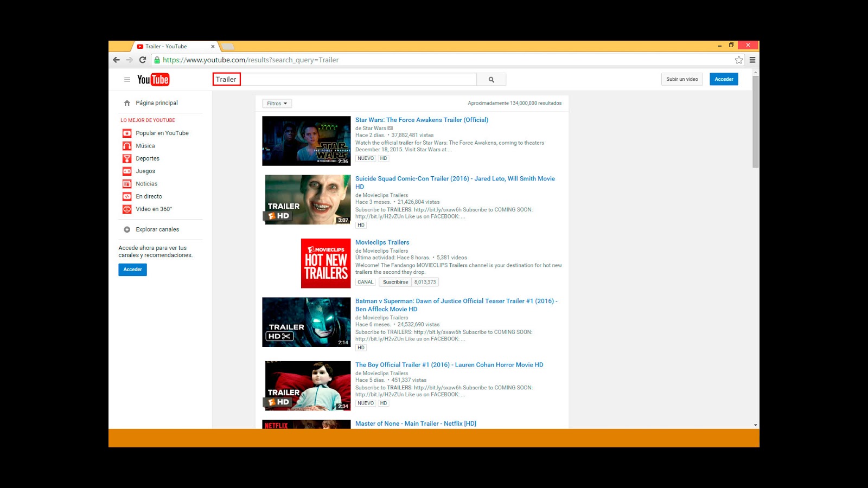This screenshot has height=488, width=868.
Task: Open a new browser tab
Action: point(228,47)
